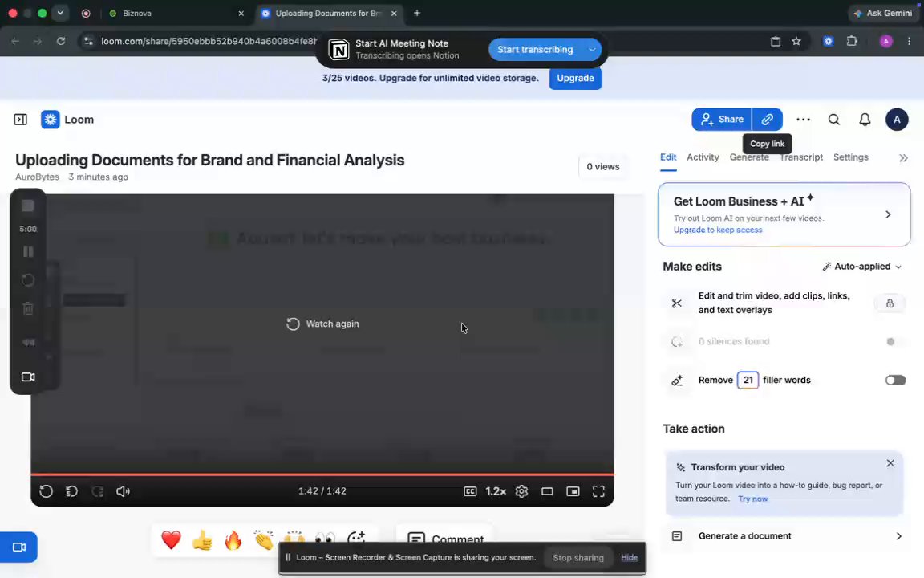The width and height of the screenshot is (924, 578).
Task: Click the Upgrade button in banner
Action: pos(575,78)
